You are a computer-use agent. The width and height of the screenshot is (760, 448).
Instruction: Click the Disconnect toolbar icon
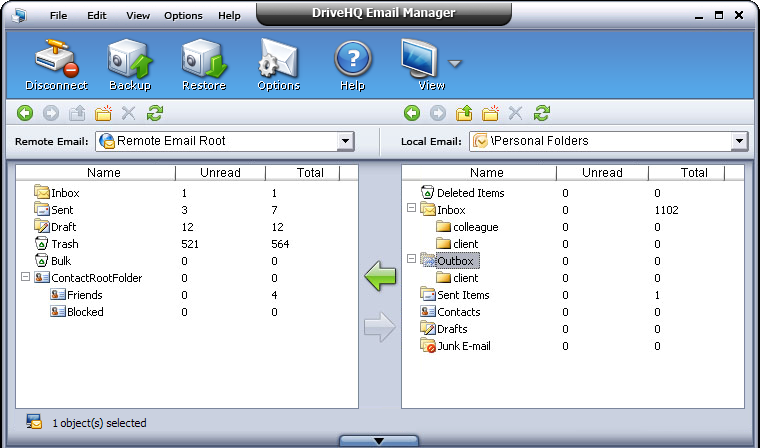(x=56, y=62)
